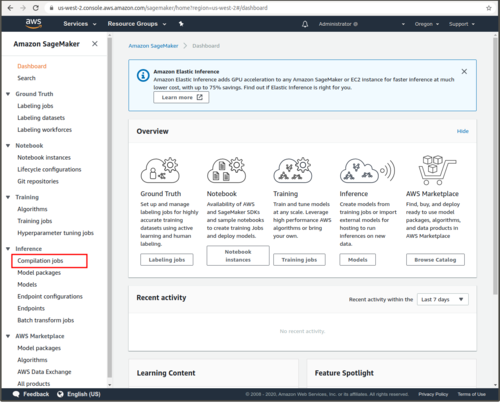
Task: Open the notifications bell
Action: [305, 24]
